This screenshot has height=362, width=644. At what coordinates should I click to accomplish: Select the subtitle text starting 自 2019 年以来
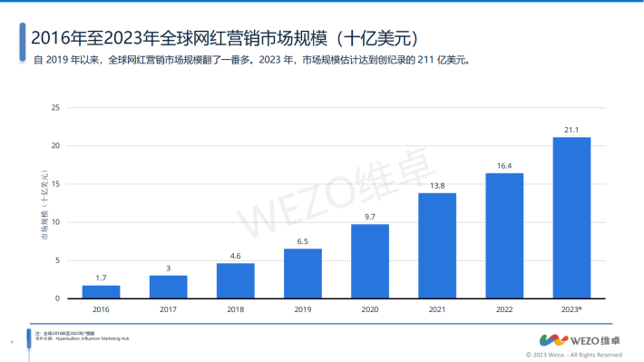pos(251,60)
